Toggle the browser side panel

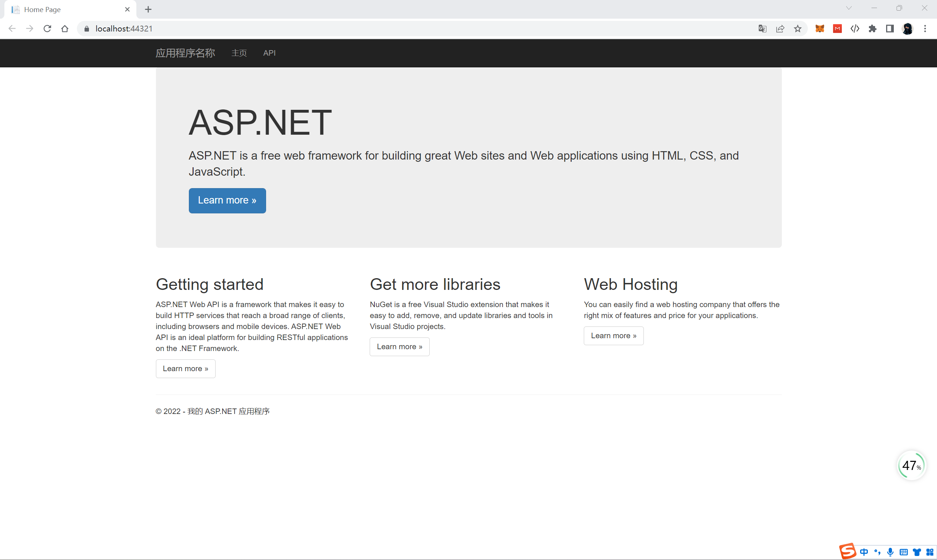coord(889,29)
